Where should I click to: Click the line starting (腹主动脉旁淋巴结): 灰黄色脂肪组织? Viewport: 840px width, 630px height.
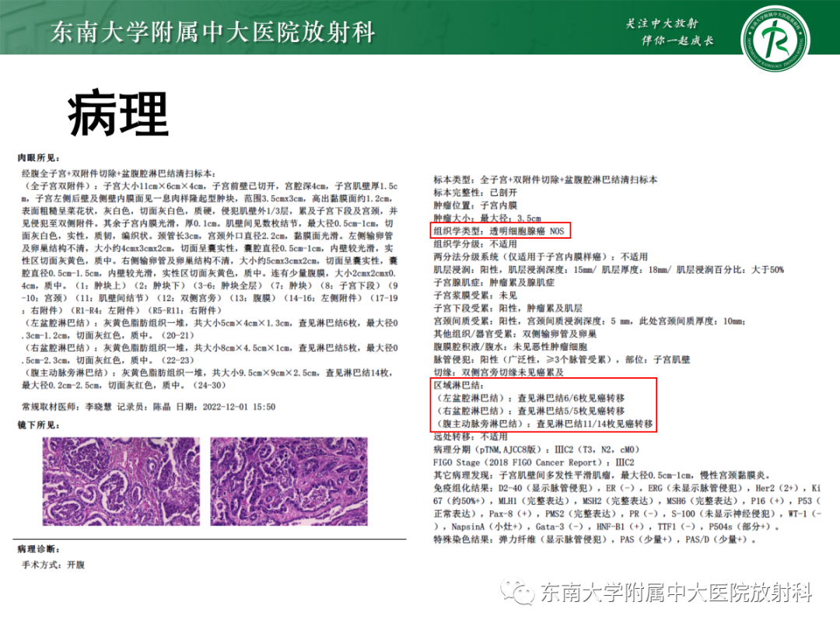tap(207, 373)
